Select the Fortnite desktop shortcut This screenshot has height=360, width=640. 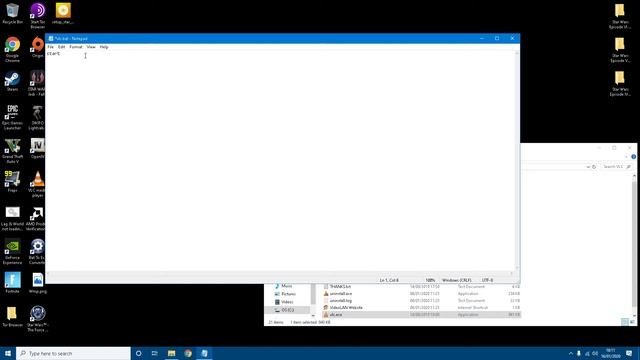pos(12,282)
